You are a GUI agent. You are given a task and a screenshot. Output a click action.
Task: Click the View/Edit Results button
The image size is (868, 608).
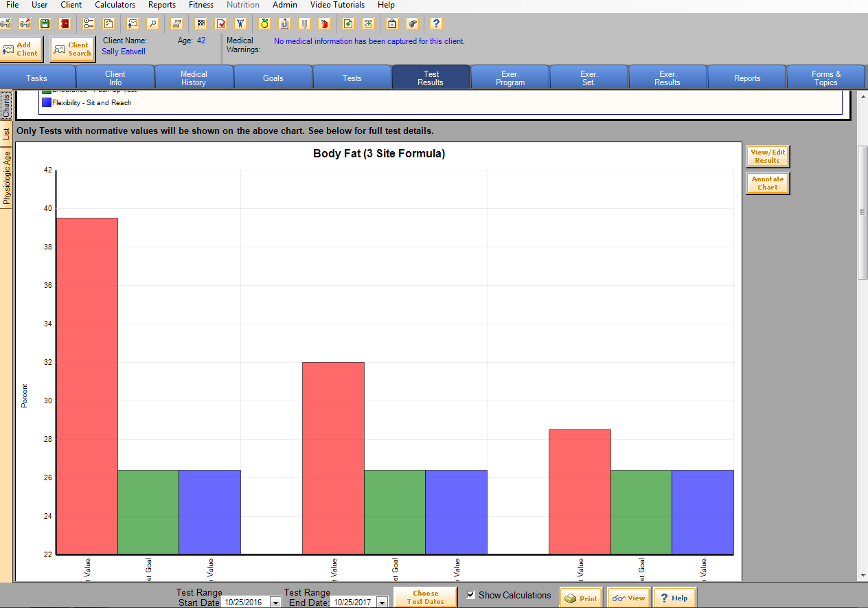click(768, 156)
